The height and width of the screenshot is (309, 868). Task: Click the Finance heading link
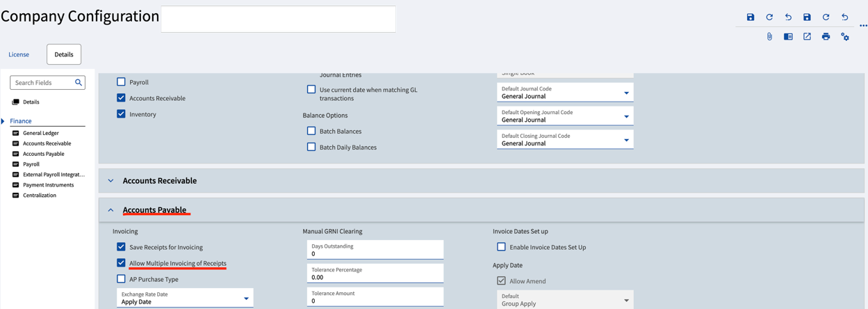point(21,121)
